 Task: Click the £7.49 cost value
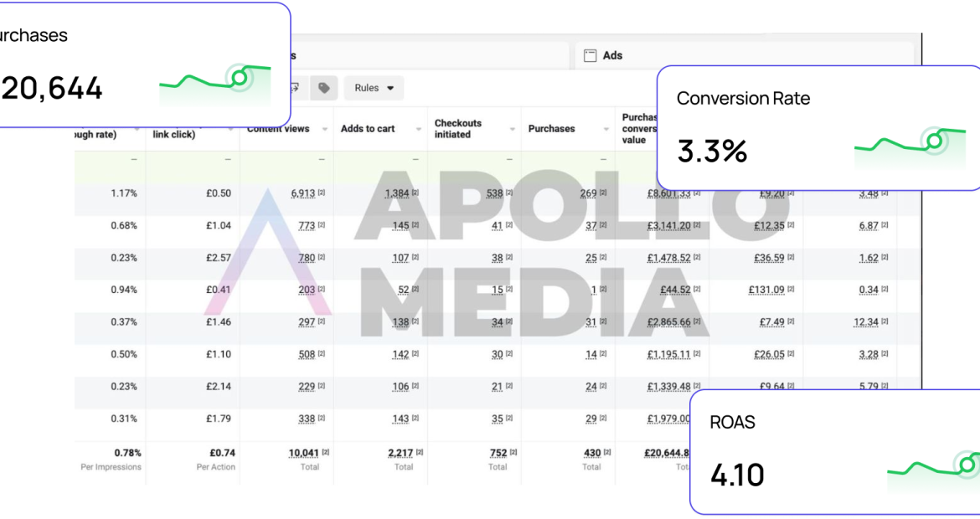pyautogui.click(x=772, y=322)
